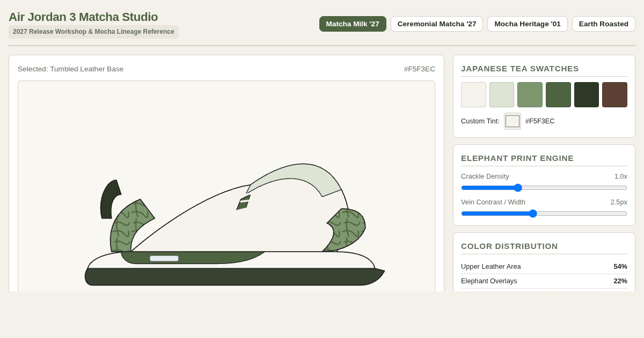
Task: Select the medium forest green swatch
Action: point(558,94)
